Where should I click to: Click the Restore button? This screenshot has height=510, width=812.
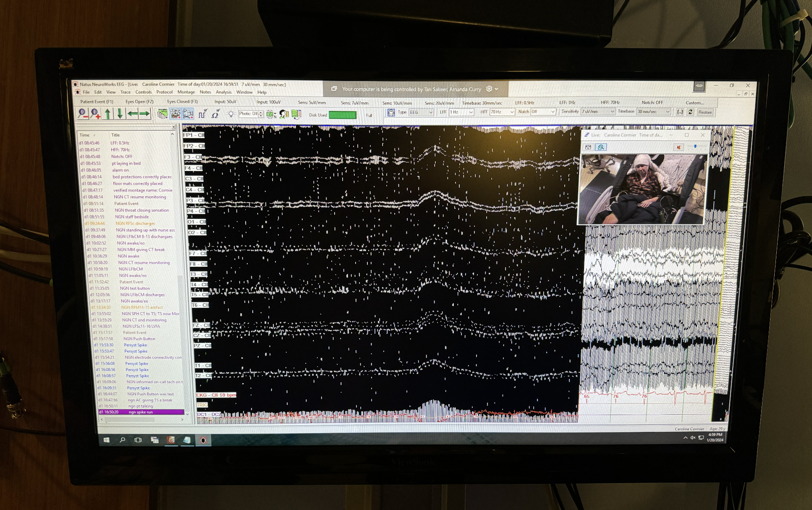[x=705, y=112]
